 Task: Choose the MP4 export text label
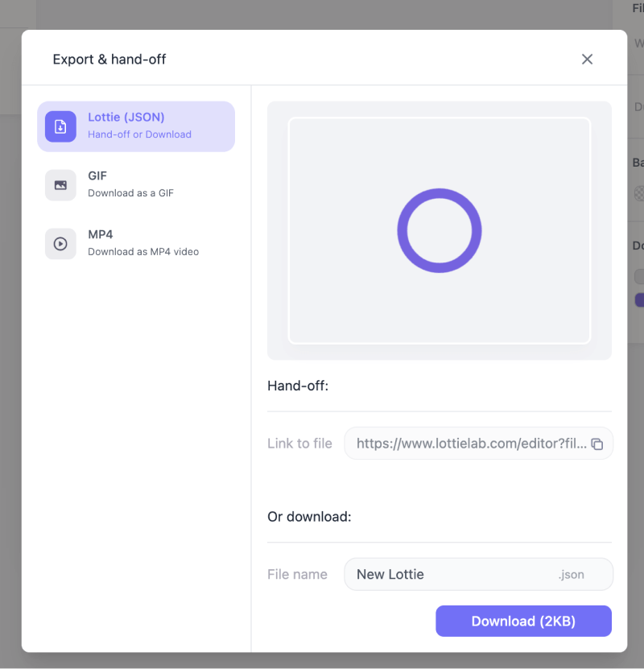[x=101, y=235]
